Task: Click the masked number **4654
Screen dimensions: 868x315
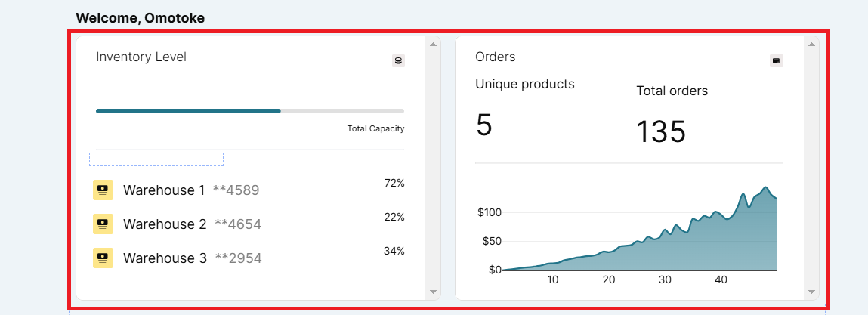Action: [237, 224]
